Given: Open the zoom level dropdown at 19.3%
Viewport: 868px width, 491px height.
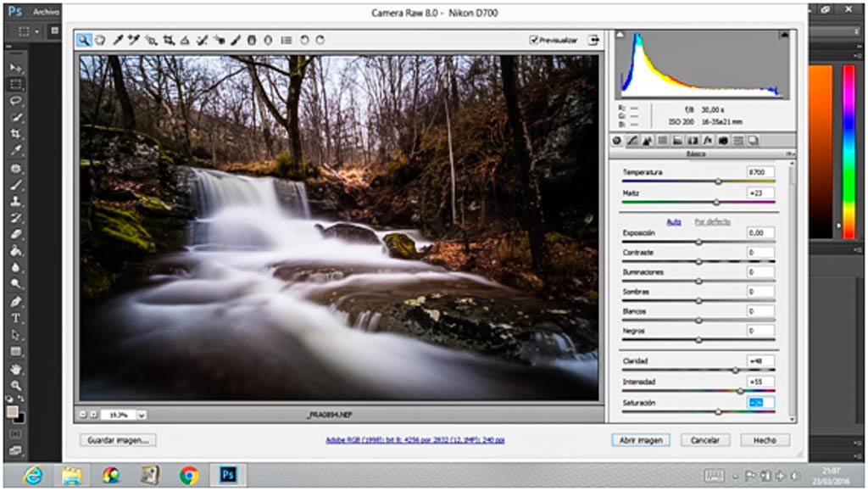Looking at the screenshot, I should [141, 415].
